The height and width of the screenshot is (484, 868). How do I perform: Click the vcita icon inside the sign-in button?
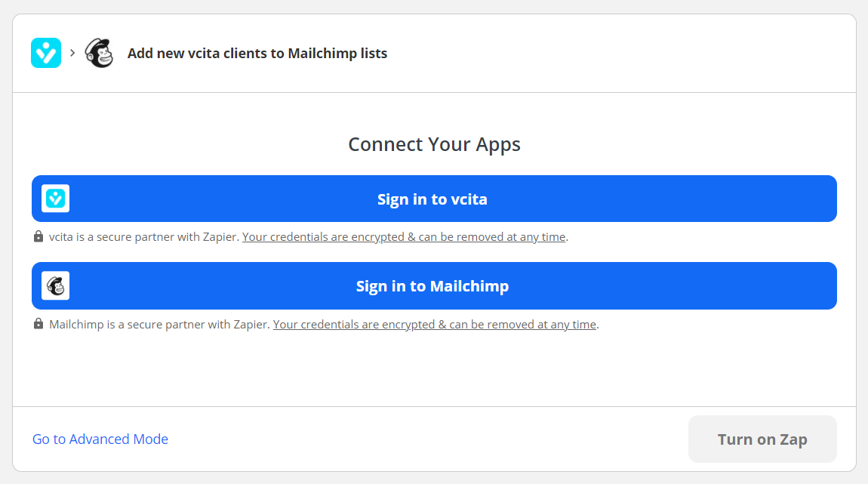[x=55, y=199]
